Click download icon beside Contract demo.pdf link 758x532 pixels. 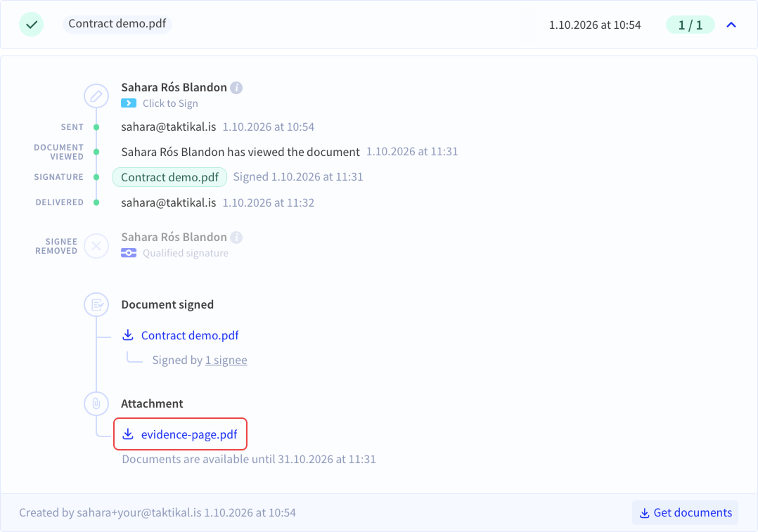pos(128,335)
